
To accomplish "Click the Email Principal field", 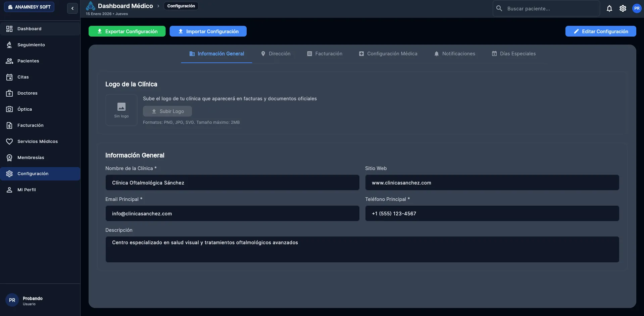I will coord(233,214).
